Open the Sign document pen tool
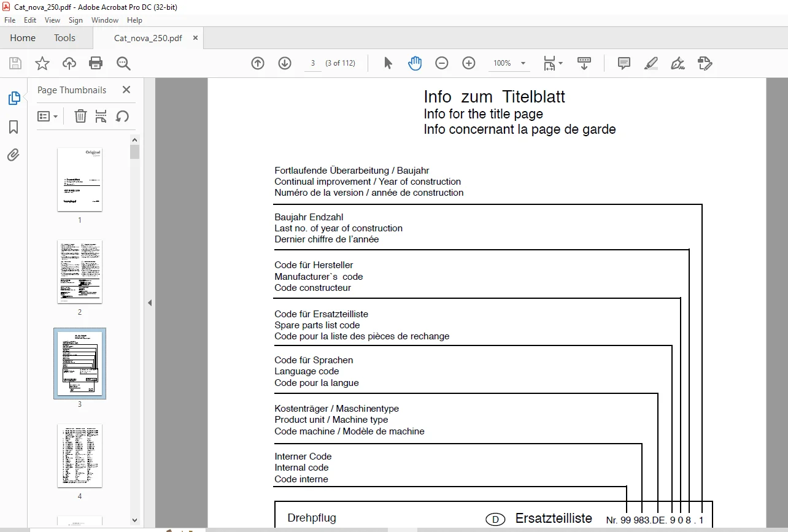This screenshot has height=532, width=788. pos(678,63)
